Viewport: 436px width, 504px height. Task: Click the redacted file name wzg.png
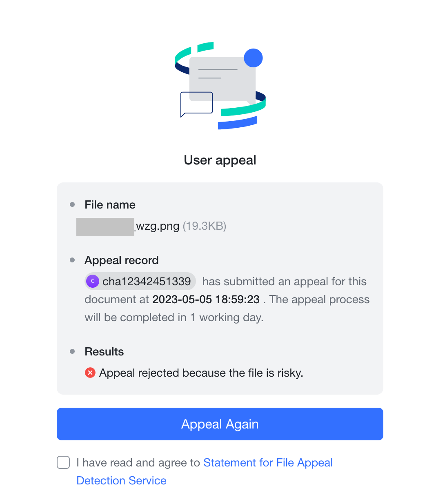click(127, 226)
